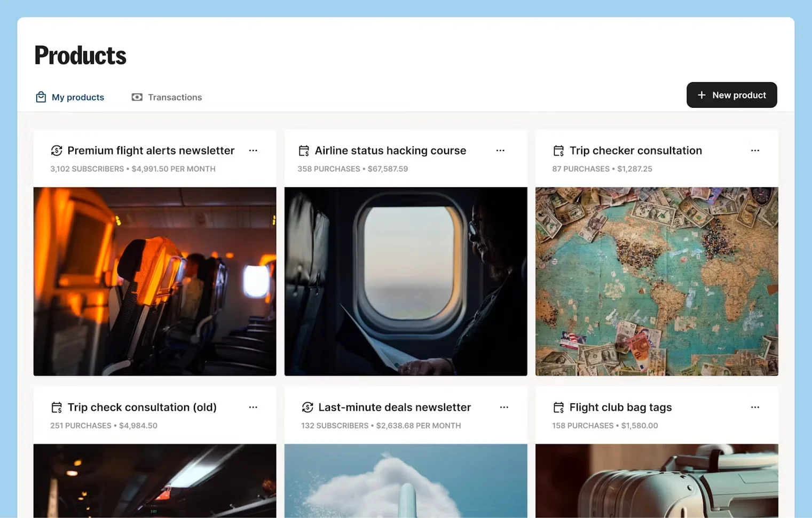Click '87 PURCHASES • $1,287.25' text
812x518 pixels.
tap(602, 169)
